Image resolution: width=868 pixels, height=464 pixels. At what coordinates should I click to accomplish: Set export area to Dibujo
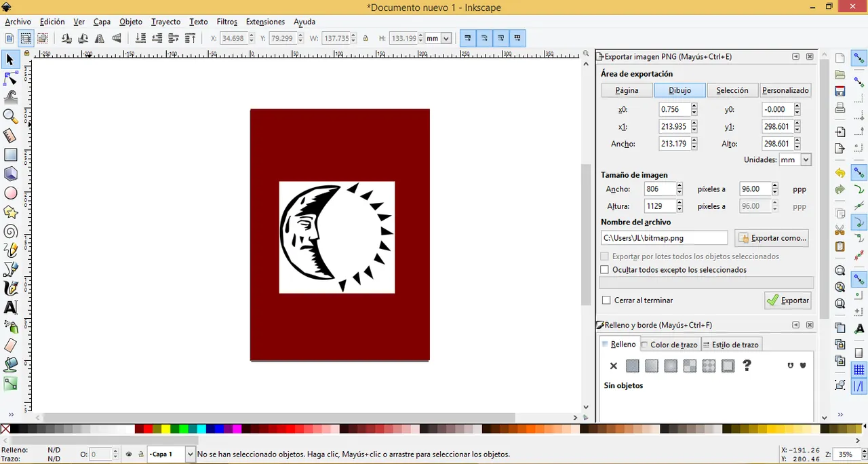click(680, 90)
